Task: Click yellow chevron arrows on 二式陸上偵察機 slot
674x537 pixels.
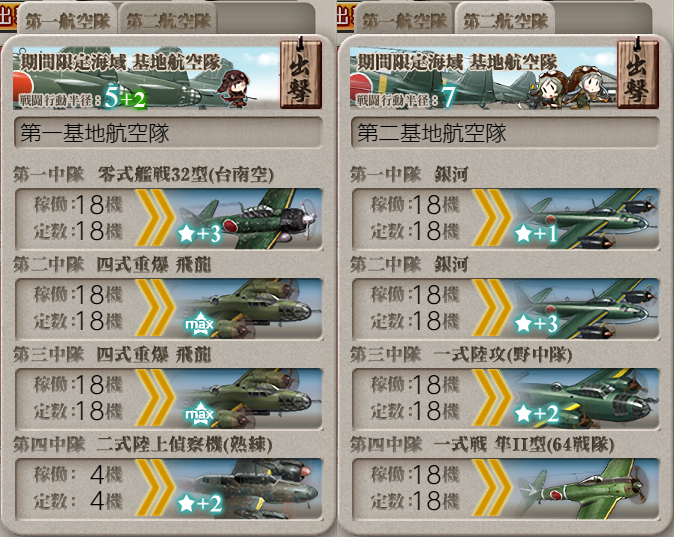Action: 155,489
